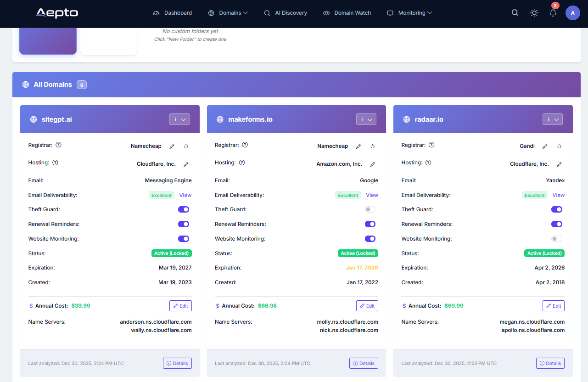
Task: Edit the registrar for sitegpt.ai with the pencil icon
Action: pos(172,146)
